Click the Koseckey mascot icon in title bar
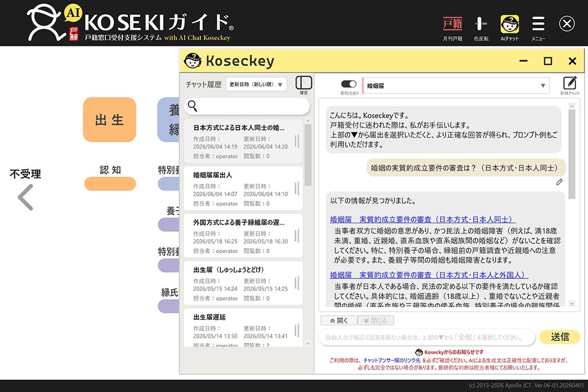The height and width of the screenshot is (392, 588). 193,60
